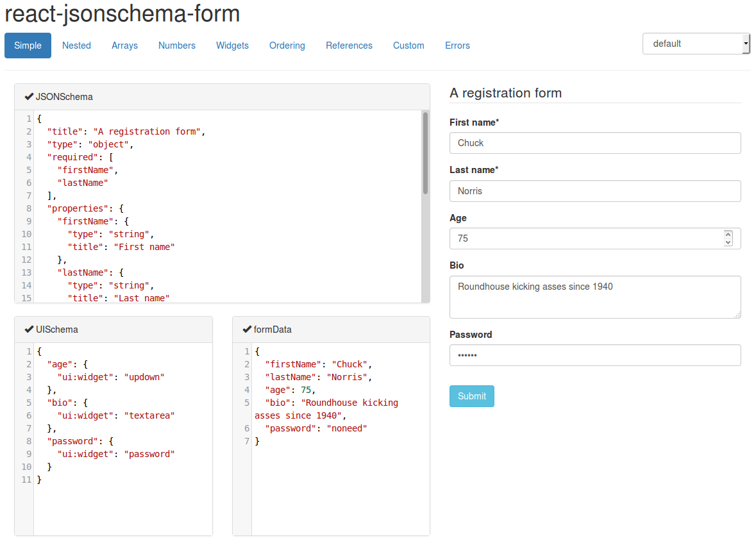Click the formData validity checkmark icon
Viewport: 756px width, 543px height.
247,330
